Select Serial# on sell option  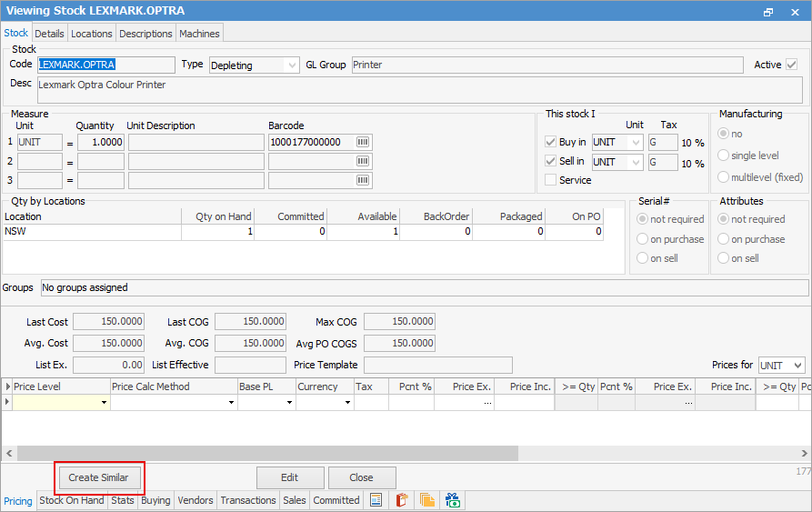point(642,257)
